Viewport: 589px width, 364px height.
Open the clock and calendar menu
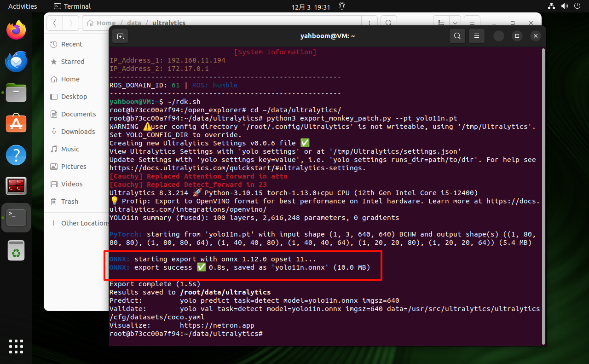[311, 6]
